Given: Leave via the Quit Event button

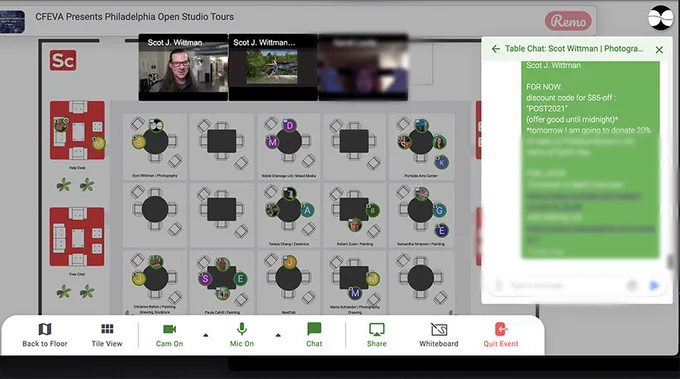Looking at the screenshot, I should click(500, 335).
